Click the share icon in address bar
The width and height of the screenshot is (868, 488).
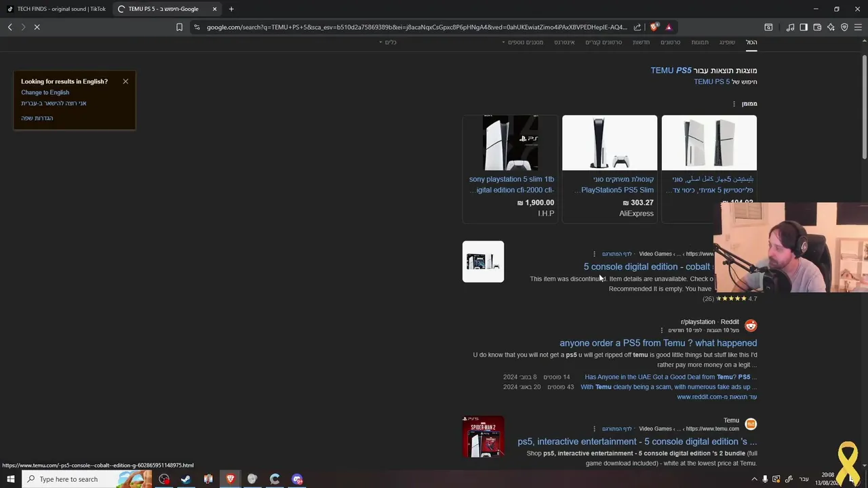637,27
